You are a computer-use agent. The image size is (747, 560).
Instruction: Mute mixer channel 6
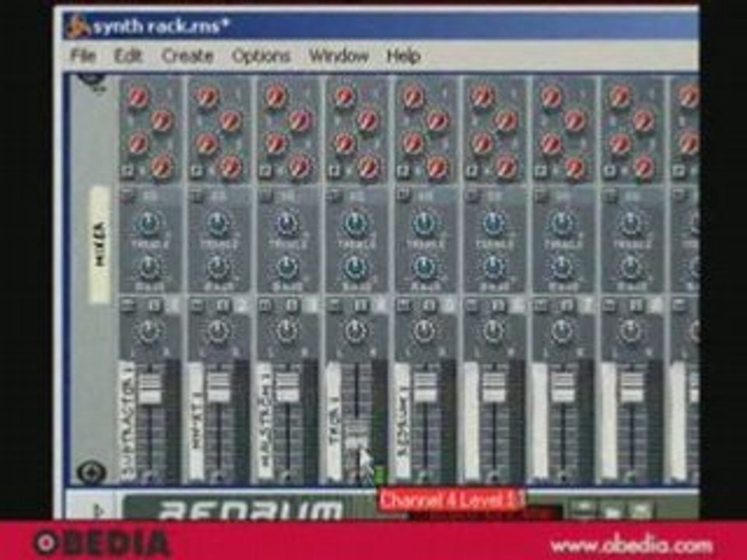click(x=472, y=305)
